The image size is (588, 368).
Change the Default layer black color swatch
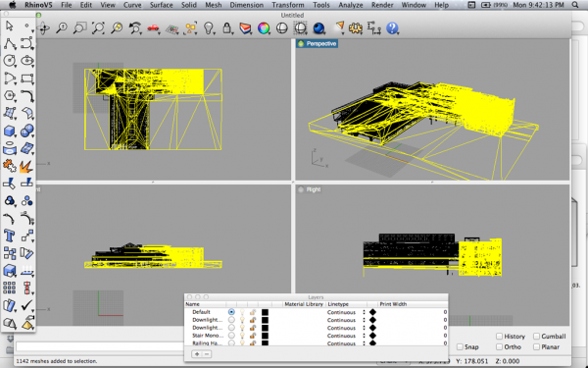point(265,312)
